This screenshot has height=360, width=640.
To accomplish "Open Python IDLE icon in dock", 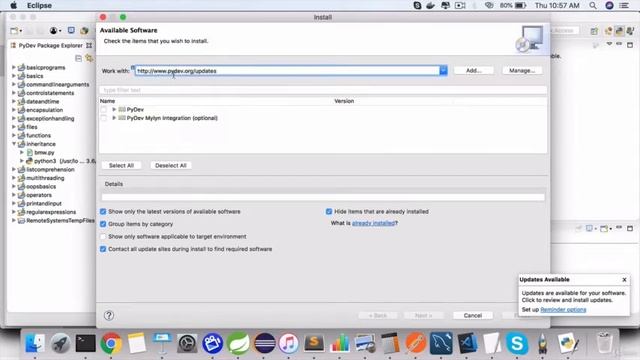I will [x=568, y=343].
